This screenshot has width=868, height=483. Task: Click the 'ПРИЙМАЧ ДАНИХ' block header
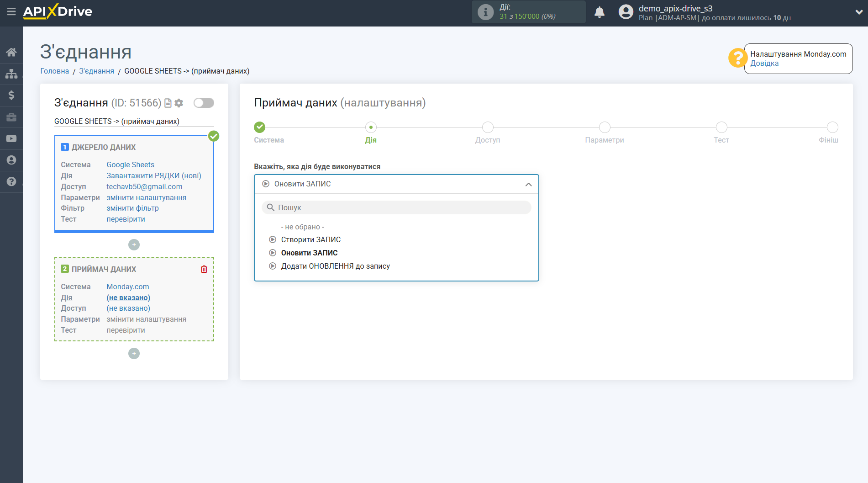coord(104,270)
